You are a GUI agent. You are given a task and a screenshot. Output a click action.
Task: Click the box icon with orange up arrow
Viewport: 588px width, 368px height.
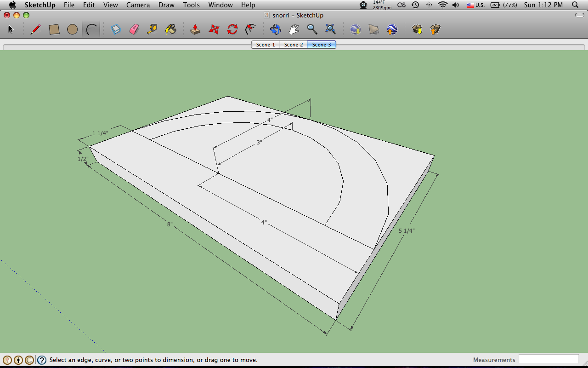click(x=435, y=29)
